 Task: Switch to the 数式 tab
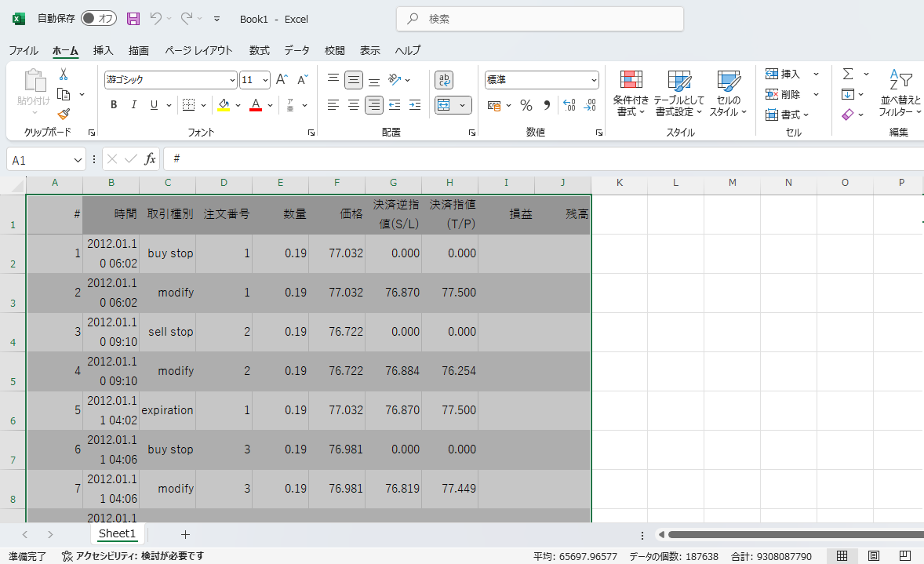(260, 51)
